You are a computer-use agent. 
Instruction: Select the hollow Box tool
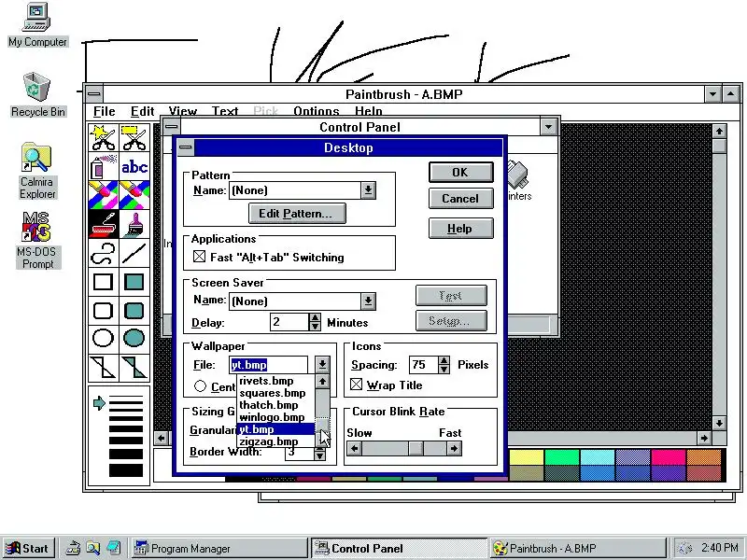tap(104, 282)
